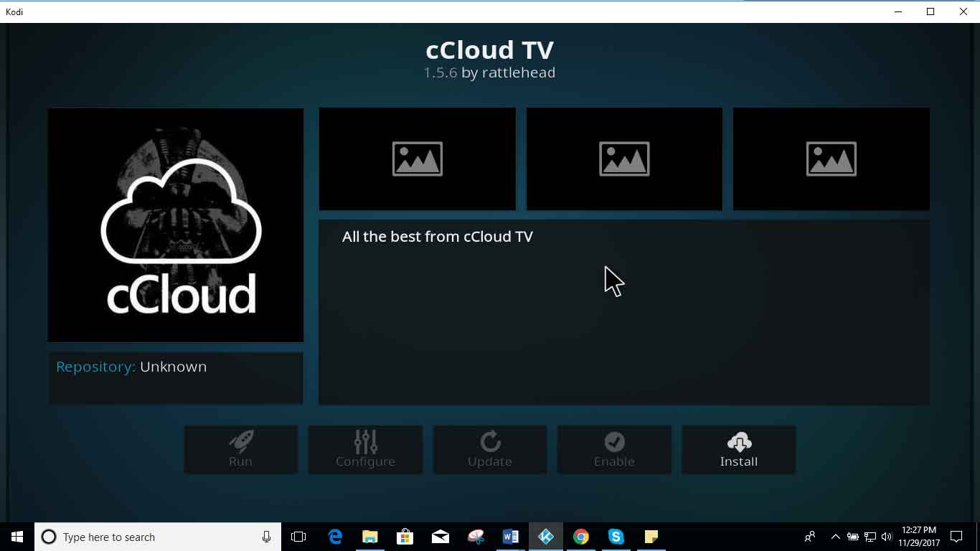Open the Action Center notifications icon
The width and height of the screenshot is (980, 551).
[x=956, y=537]
